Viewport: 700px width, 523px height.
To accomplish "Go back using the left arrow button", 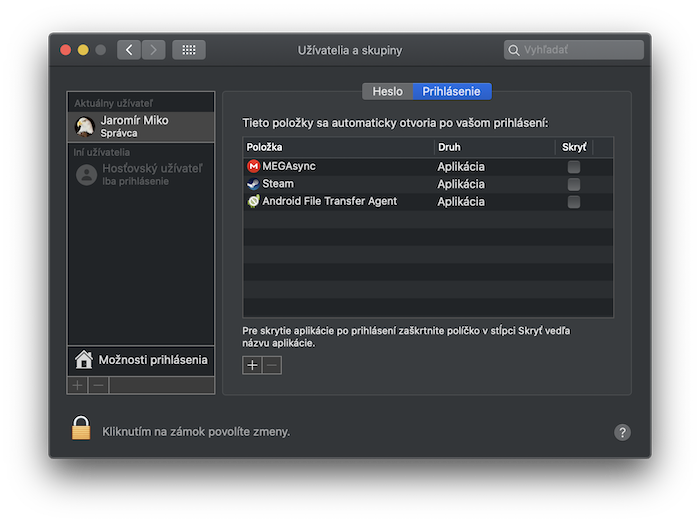I will (x=129, y=50).
